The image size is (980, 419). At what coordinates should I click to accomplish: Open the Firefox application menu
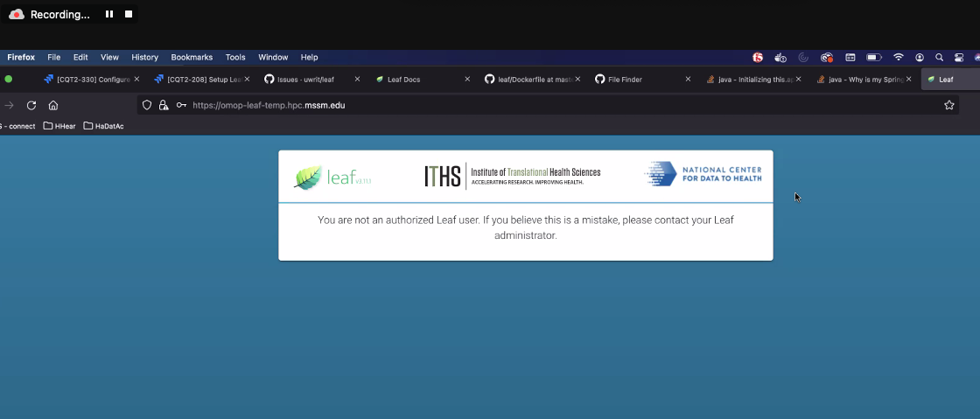coord(21,57)
